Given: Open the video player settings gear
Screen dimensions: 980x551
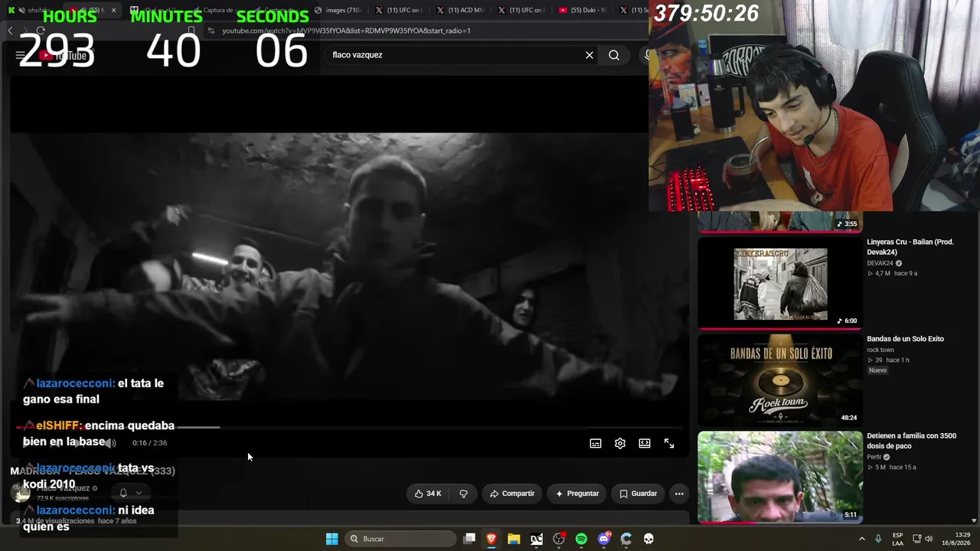Looking at the screenshot, I should tap(620, 443).
